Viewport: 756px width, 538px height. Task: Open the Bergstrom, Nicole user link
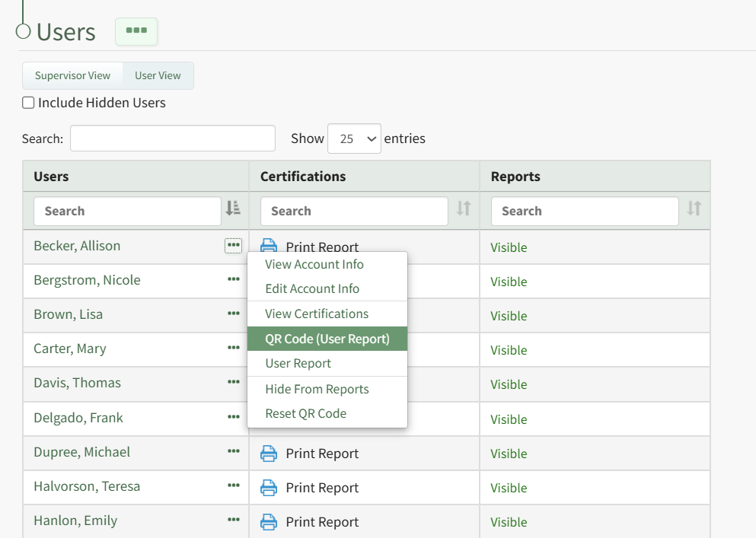click(x=88, y=280)
